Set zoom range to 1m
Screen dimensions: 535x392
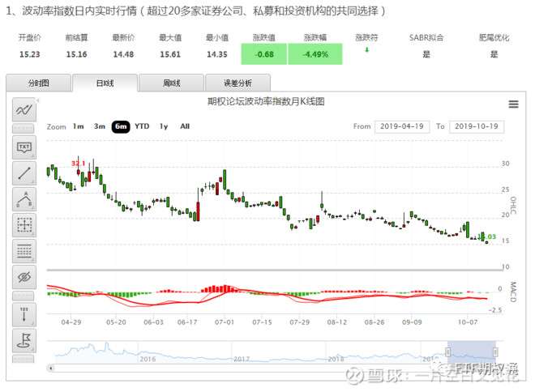78,126
